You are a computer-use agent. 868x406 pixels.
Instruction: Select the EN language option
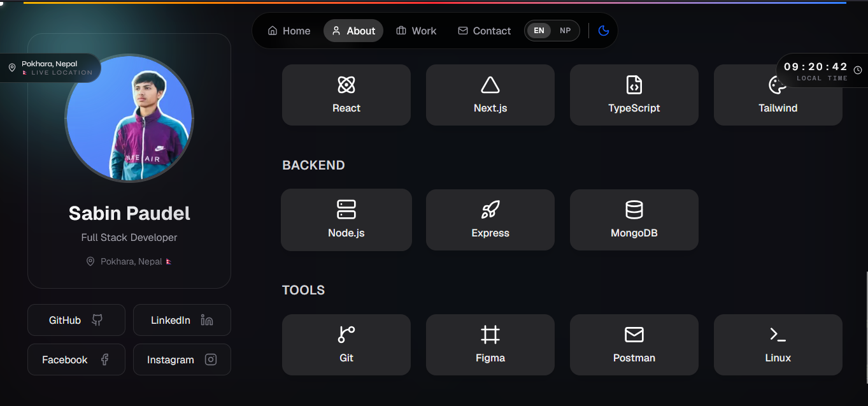[x=539, y=31]
